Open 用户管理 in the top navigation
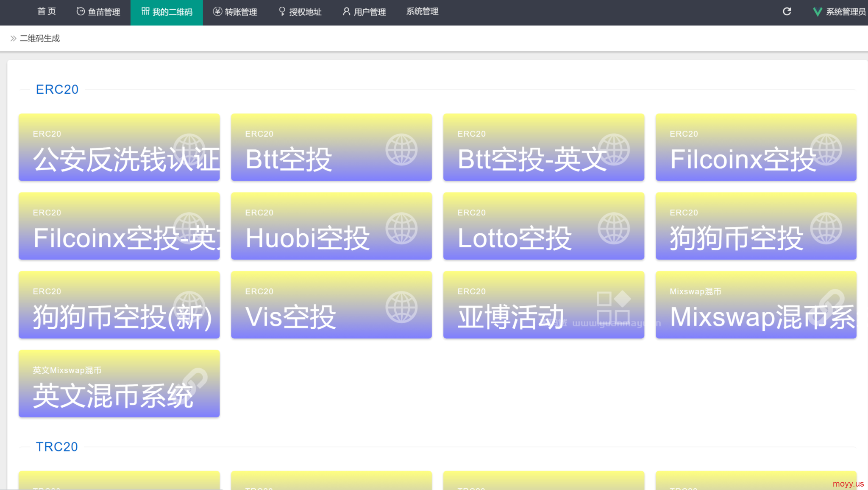This screenshot has width=868, height=490. [x=364, y=12]
